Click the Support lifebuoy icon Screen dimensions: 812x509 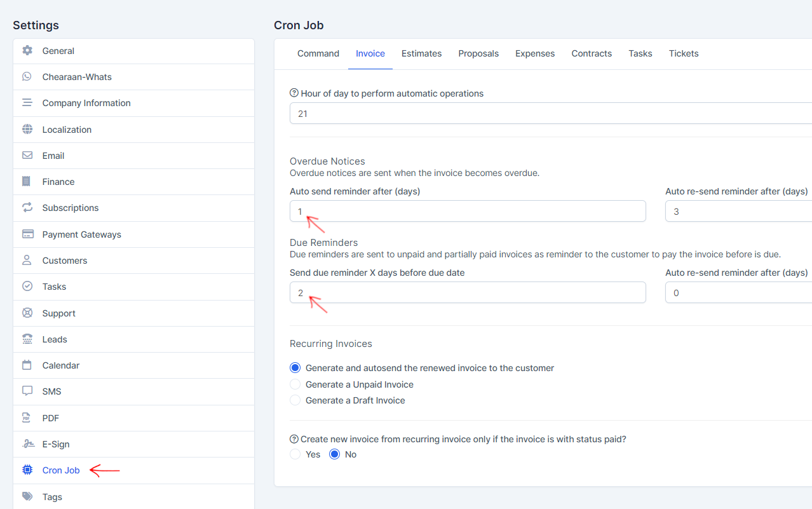click(x=27, y=313)
